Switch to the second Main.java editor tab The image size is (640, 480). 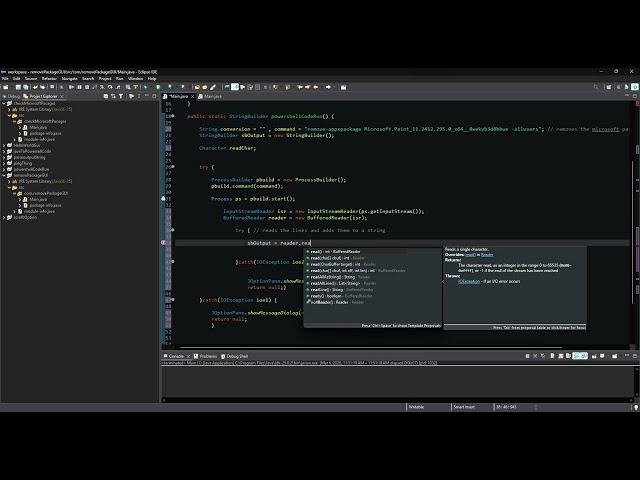pyautogui.click(x=210, y=96)
